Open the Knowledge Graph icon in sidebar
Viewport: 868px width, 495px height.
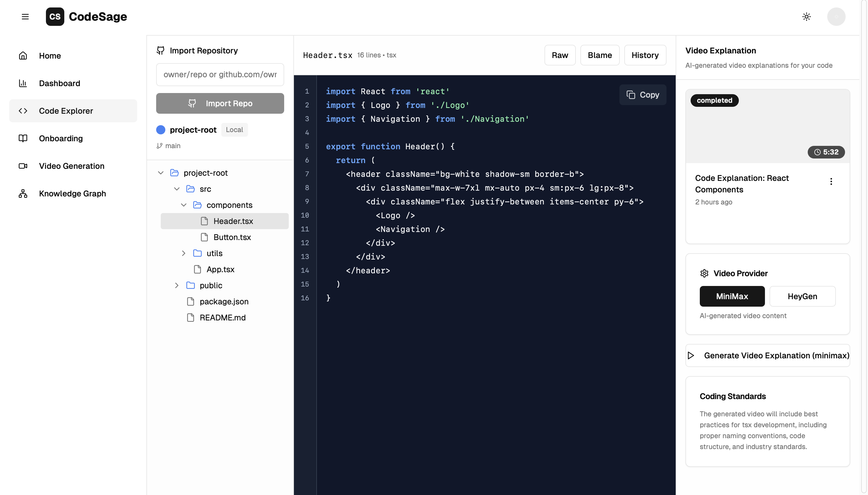pos(23,194)
